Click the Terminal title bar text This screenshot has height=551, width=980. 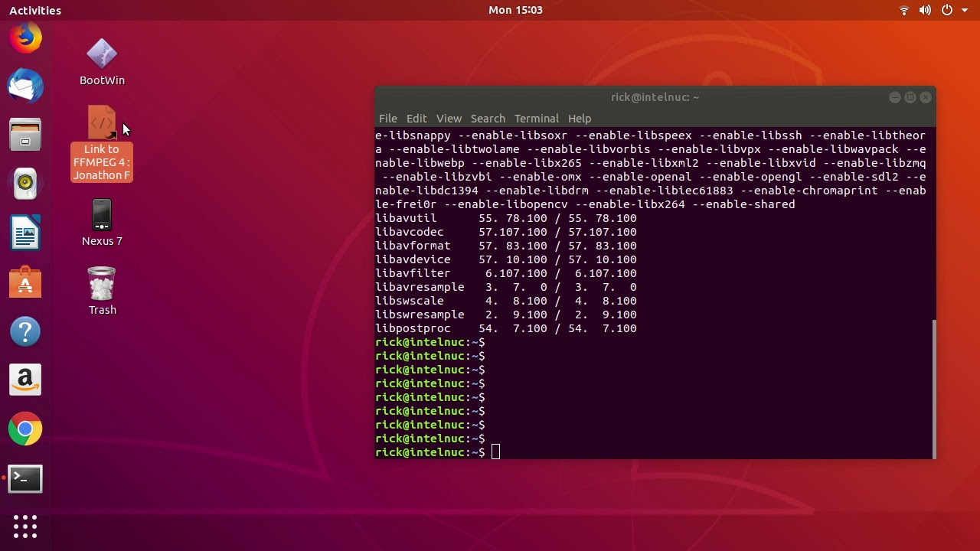click(x=655, y=97)
